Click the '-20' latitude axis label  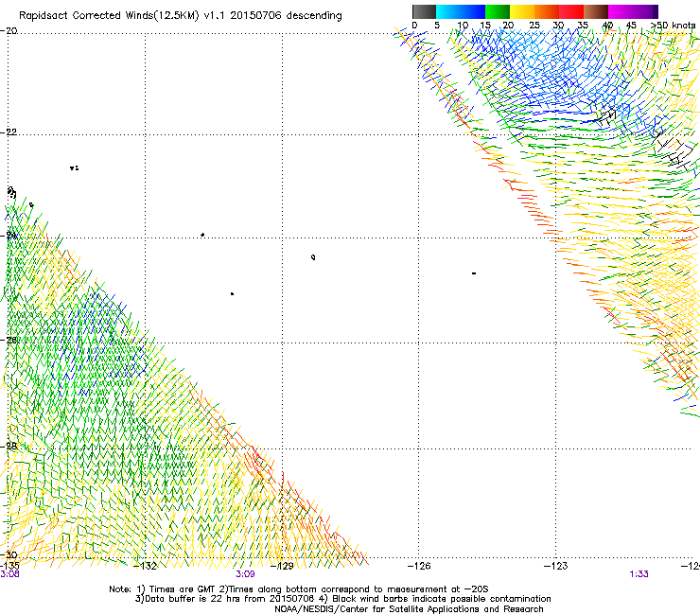pos(9,31)
